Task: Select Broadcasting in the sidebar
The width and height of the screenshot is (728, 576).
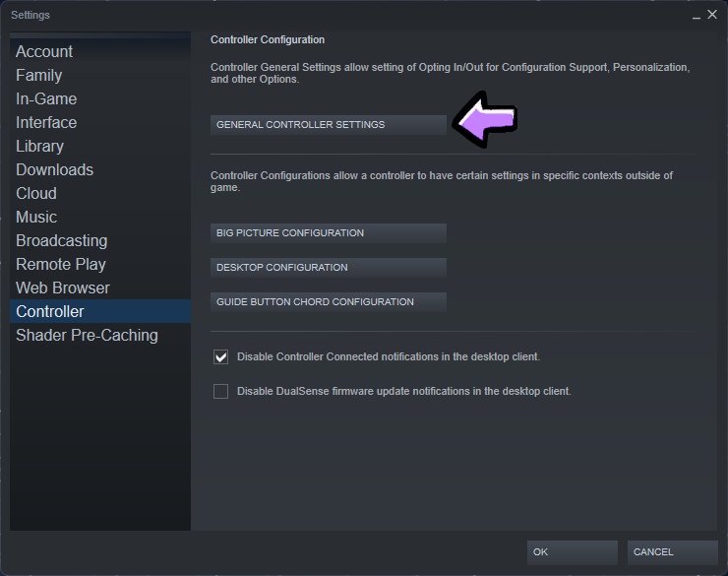Action: pyautogui.click(x=62, y=241)
